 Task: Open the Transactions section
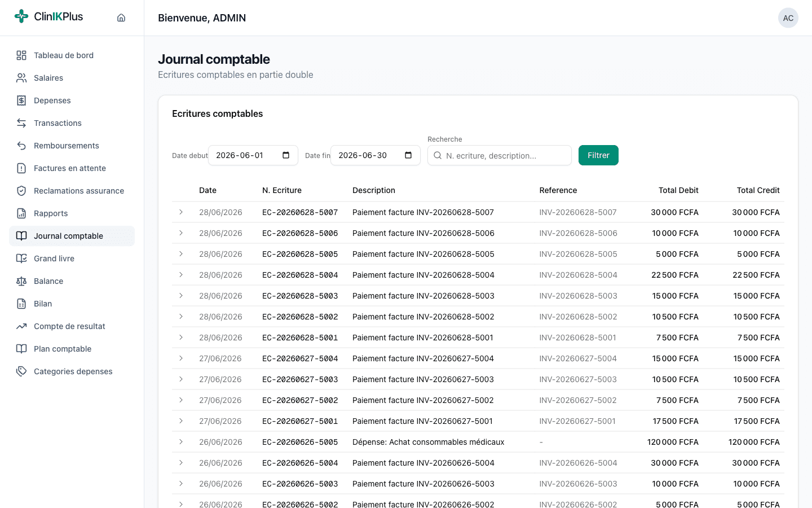(72, 123)
